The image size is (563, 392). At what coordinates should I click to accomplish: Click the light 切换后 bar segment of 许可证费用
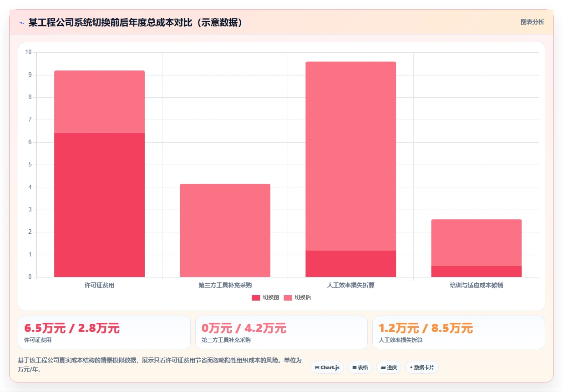point(99,101)
